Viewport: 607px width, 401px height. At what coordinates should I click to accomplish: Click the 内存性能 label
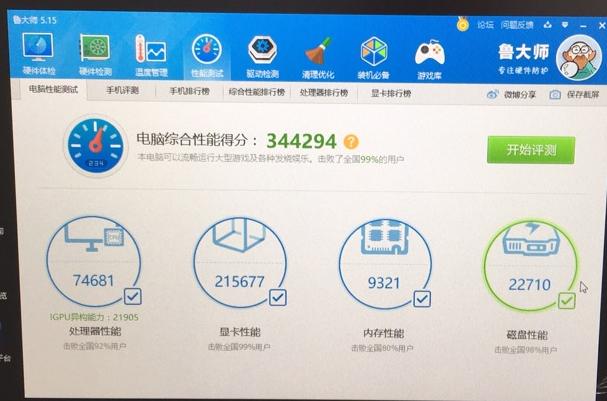pyautogui.click(x=384, y=333)
